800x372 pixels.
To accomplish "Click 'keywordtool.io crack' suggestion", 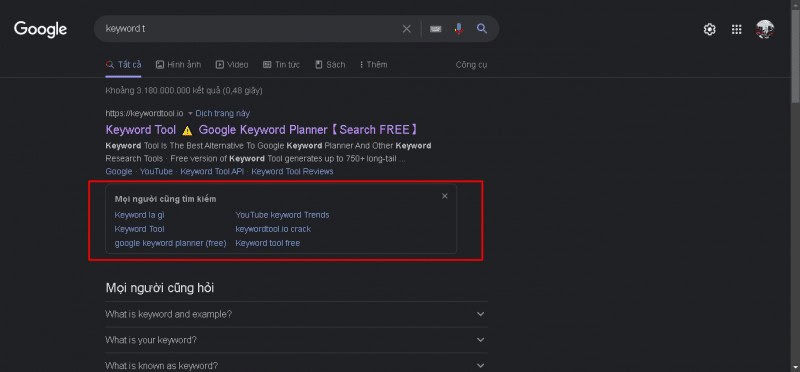I will pos(273,229).
